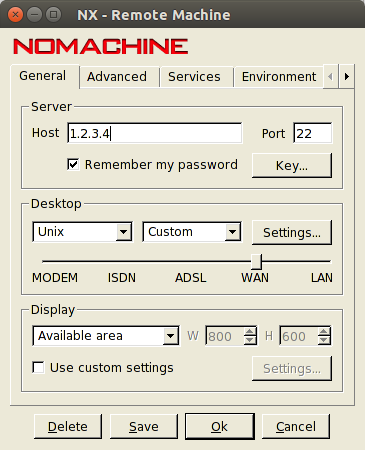Click the connection speed slider handle near WAN
The image size is (365, 450).
[256, 262]
